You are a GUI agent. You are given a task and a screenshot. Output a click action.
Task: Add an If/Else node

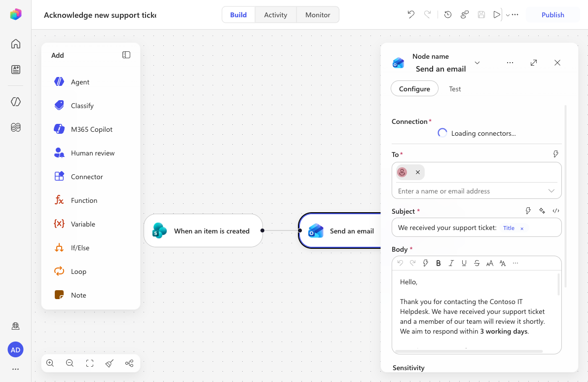point(91,247)
